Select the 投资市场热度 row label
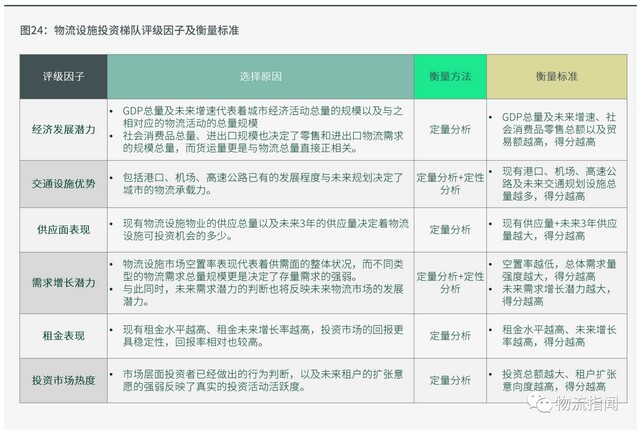640x432 pixels. pyautogui.click(x=63, y=380)
